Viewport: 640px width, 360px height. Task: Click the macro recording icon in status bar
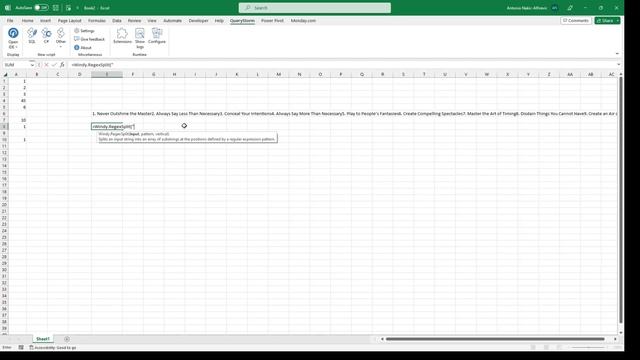[x=21, y=347]
